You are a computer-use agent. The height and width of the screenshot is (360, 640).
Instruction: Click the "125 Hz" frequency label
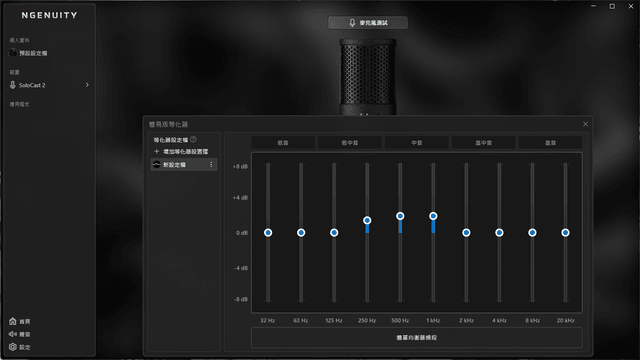coord(334,320)
